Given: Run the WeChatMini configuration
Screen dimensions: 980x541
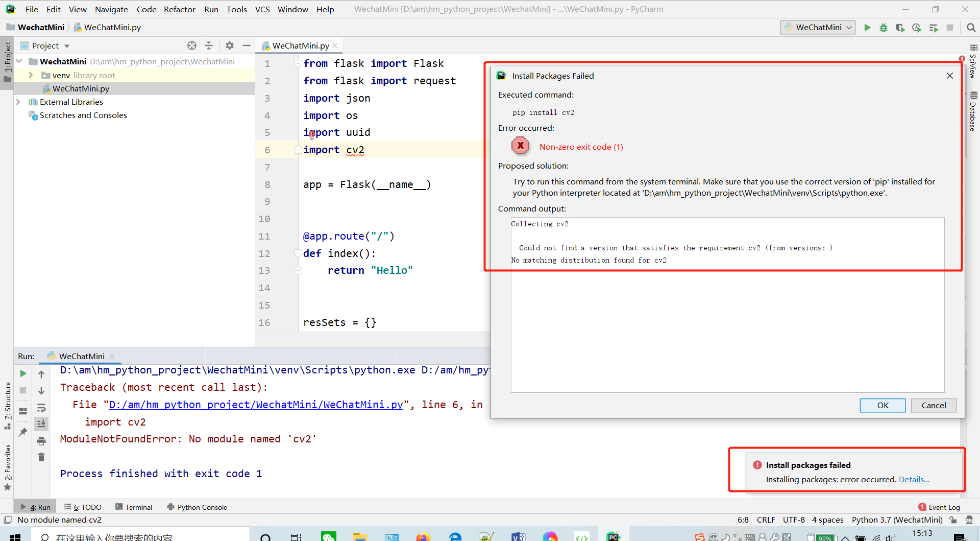Looking at the screenshot, I should 868,28.
